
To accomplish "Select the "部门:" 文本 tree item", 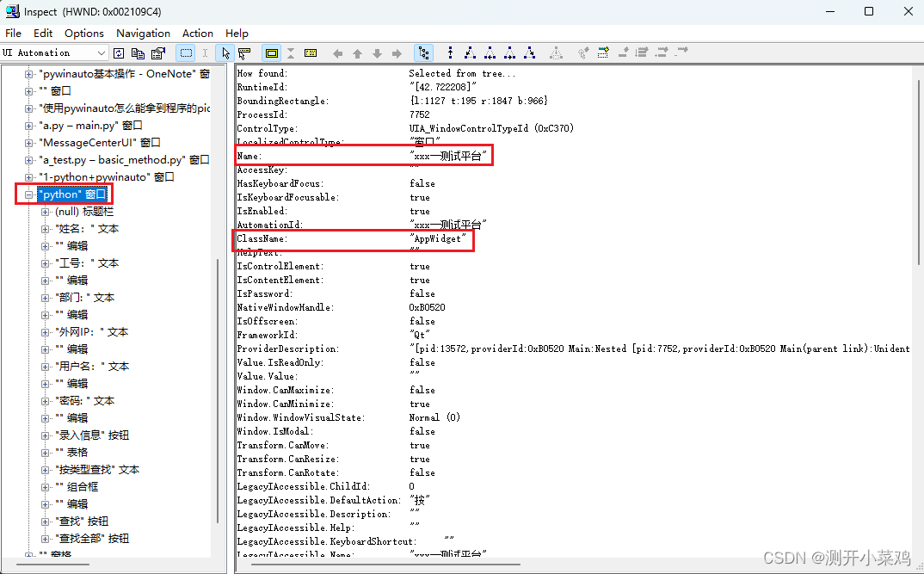I will click(x=85, y=298).
